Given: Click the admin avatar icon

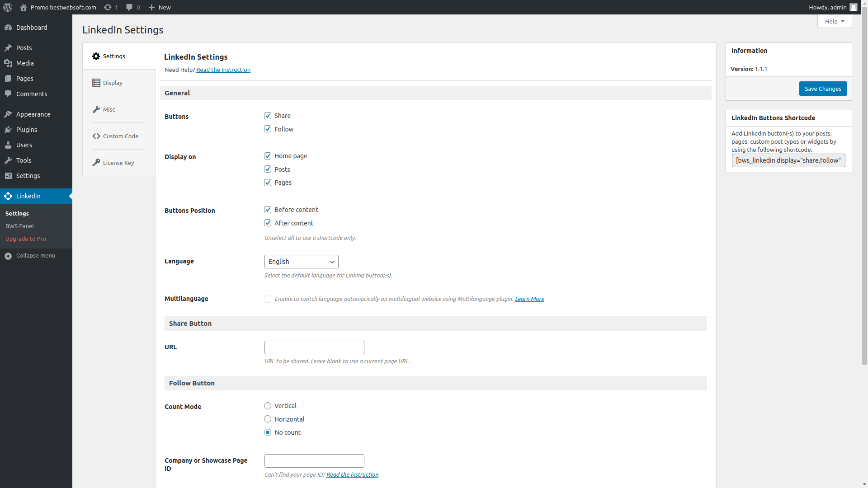Looking at the screenshot, I should 854,7.
